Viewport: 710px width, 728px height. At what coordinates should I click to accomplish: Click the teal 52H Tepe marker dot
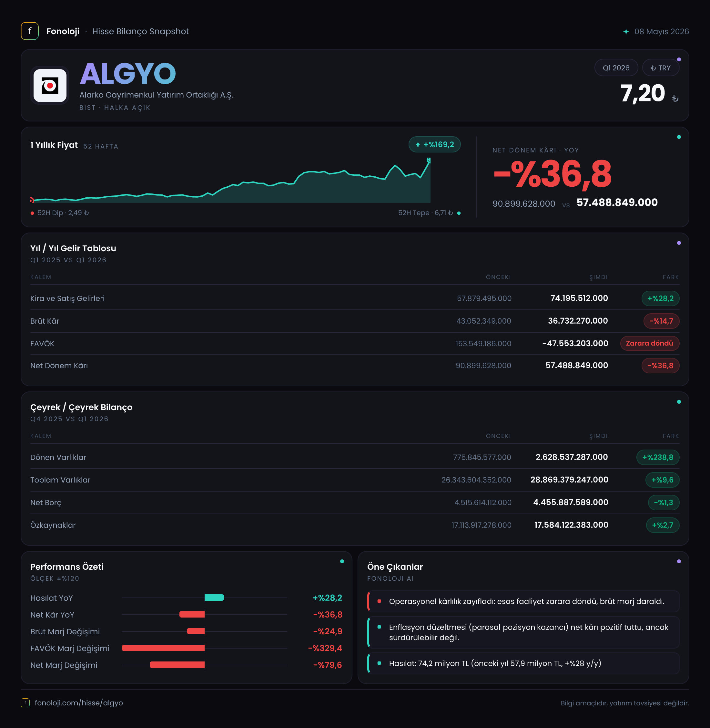click(459, 213)
